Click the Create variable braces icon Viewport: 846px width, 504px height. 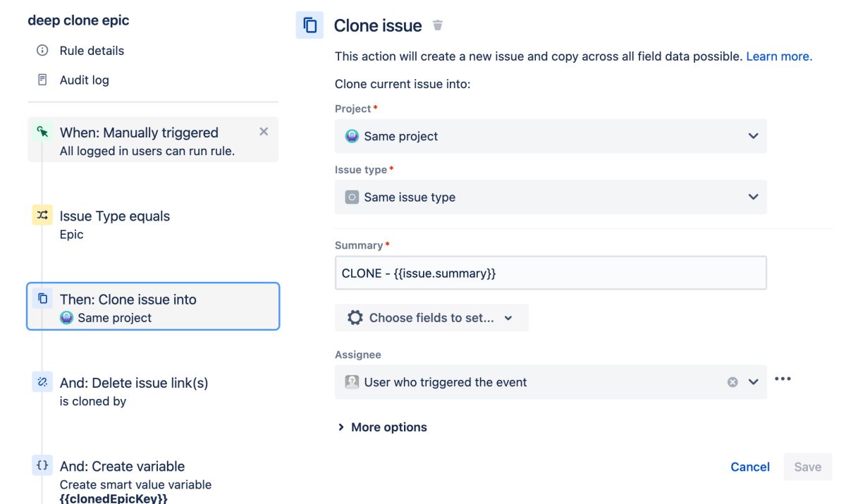(x=42, y=466)
